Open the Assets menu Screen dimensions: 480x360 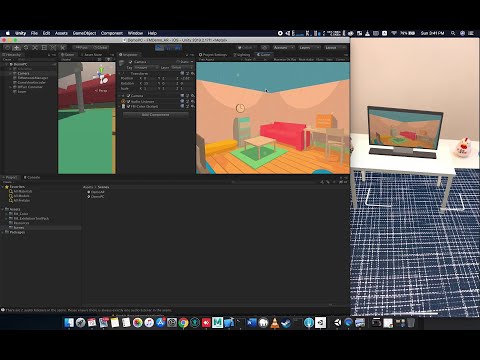tap(61, 33)
